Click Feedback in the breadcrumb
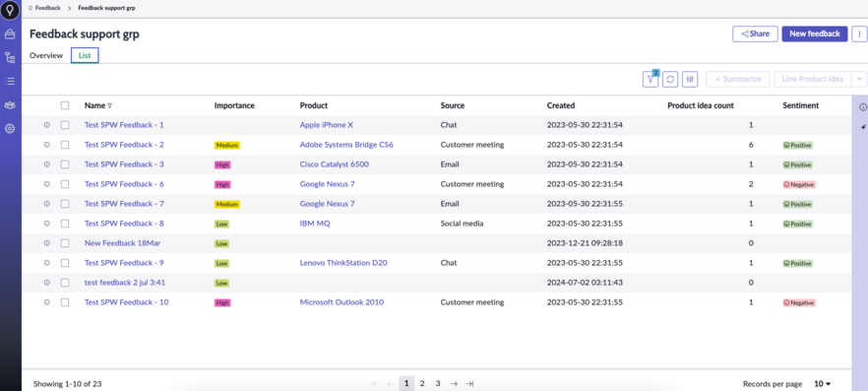Screen dimensions: 868x391 click(x=47, y=8)
